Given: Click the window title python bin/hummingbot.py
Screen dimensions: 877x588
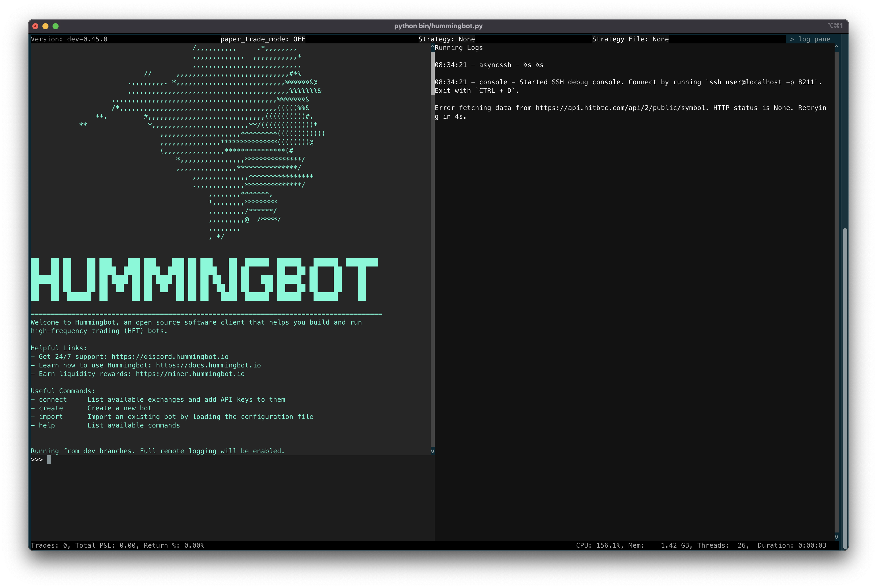Looking at the screenshot, I should [x=438, y=26].
